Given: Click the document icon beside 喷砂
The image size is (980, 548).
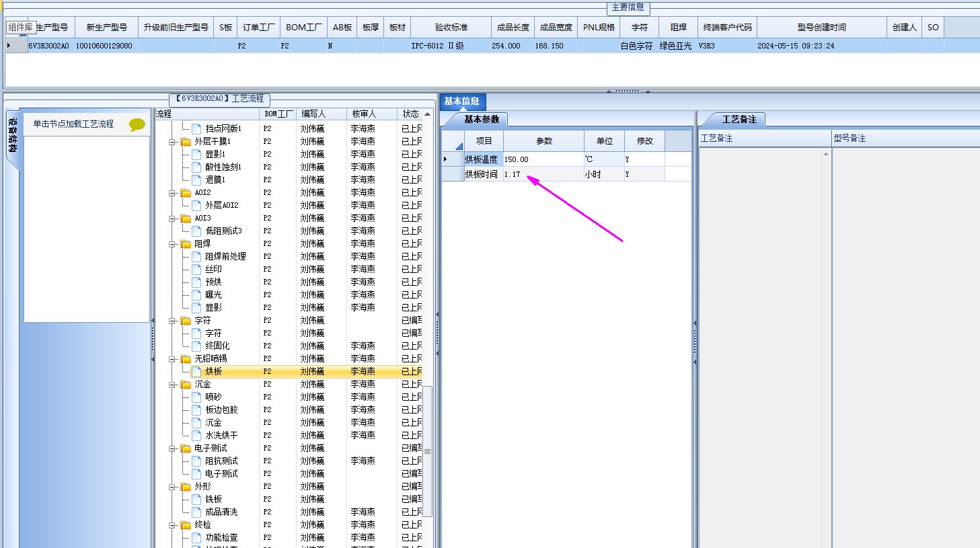Looking at the screenshot, I should tap(196, 397).
